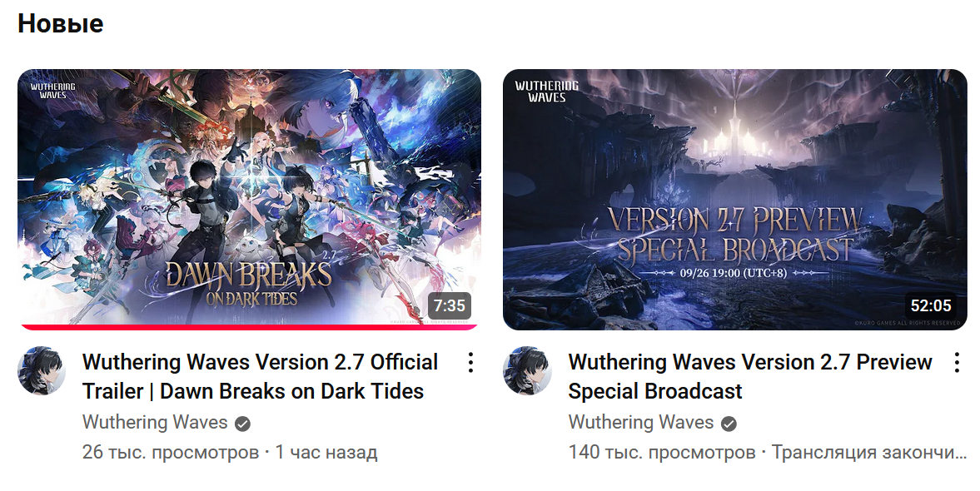Open the Version 2.7 Official Trailer title link
Screen dimensions: 980x491
point(260,377)
